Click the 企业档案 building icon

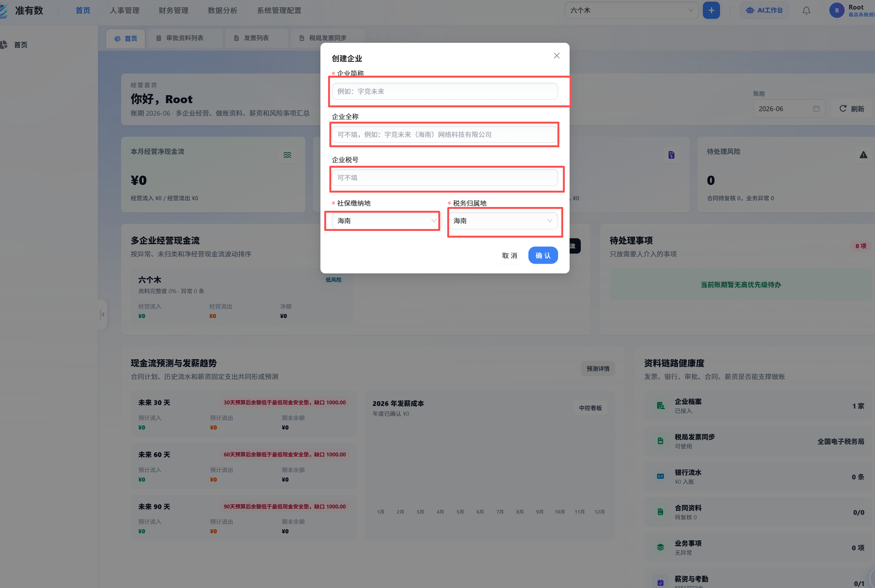click(660, 406)
